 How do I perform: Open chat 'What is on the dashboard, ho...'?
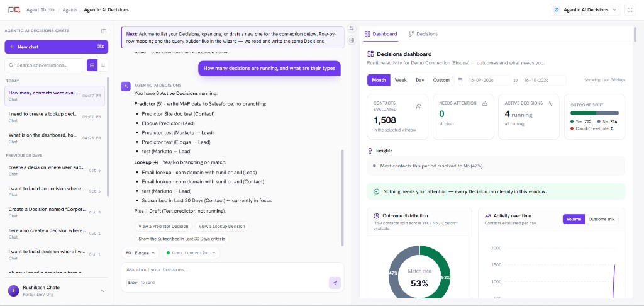pos(55,138)
